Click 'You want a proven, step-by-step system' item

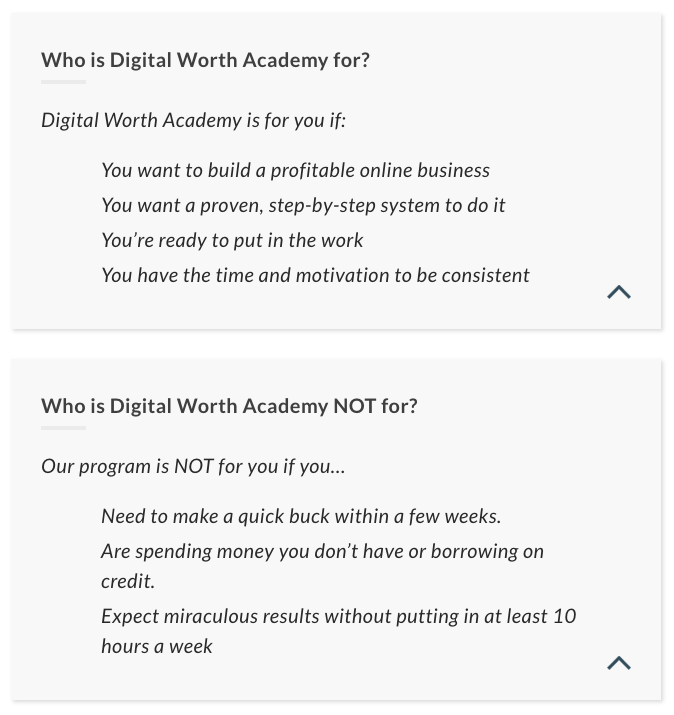click(x=303, y=206)
